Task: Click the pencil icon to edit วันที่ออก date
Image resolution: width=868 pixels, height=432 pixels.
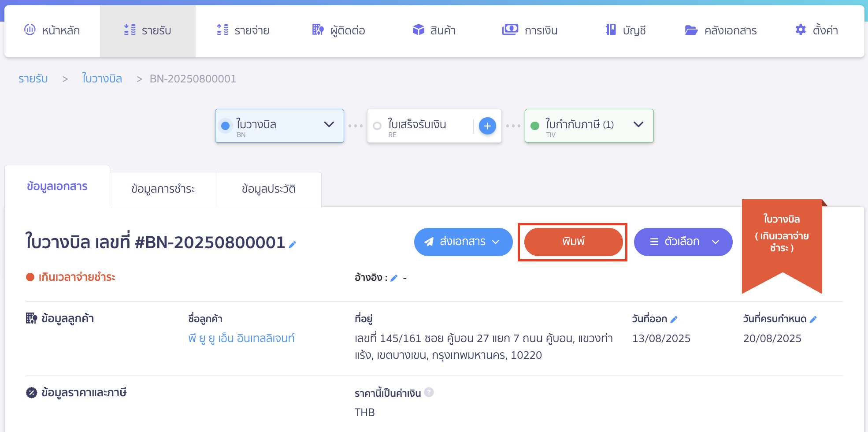Action: pos(674,319)
